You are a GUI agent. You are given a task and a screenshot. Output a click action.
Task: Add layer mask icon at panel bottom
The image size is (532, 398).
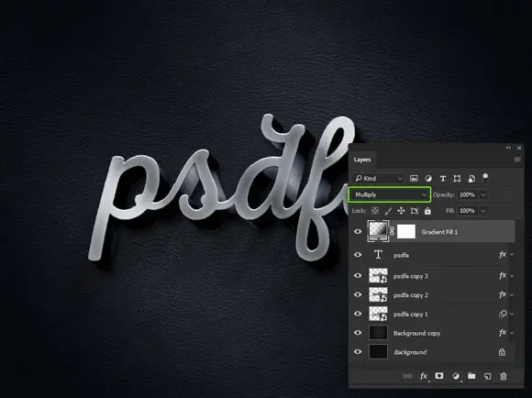[x=439, y=376]
